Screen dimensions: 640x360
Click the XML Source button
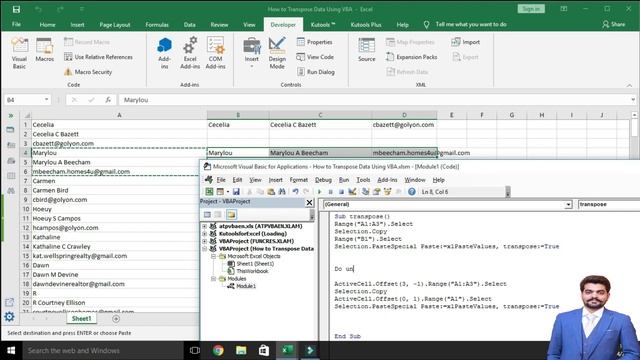coord(367,50)
